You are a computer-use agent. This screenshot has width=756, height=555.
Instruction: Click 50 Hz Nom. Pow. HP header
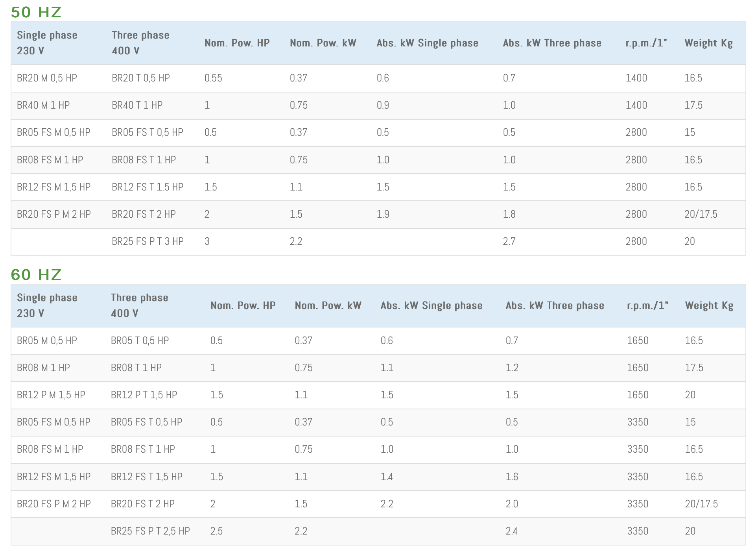coord(237,43)
